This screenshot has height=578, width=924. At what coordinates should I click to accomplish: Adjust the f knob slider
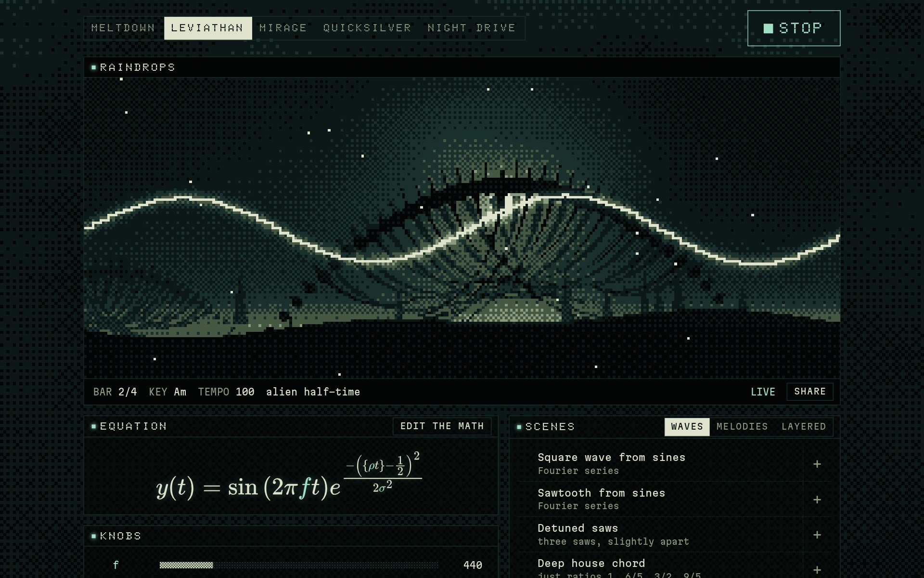(299, 565)
